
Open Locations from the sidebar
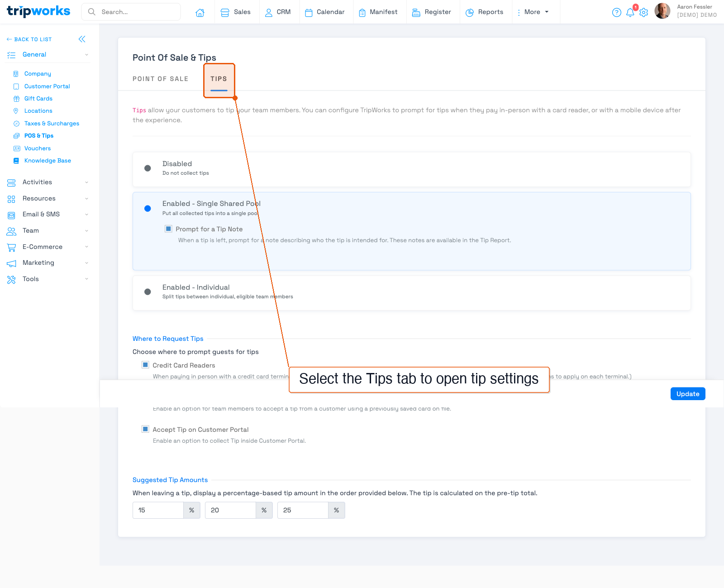point(38,110)
